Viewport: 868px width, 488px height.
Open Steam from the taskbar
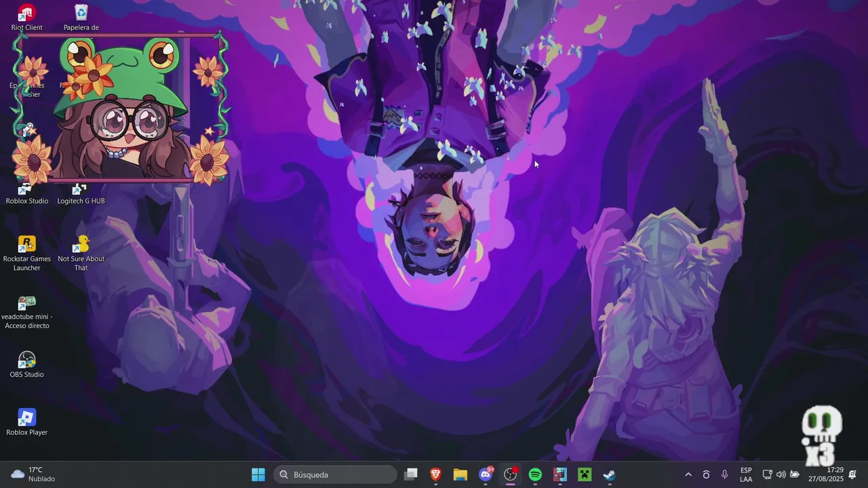pyautogui.click(x=610, y=474)
